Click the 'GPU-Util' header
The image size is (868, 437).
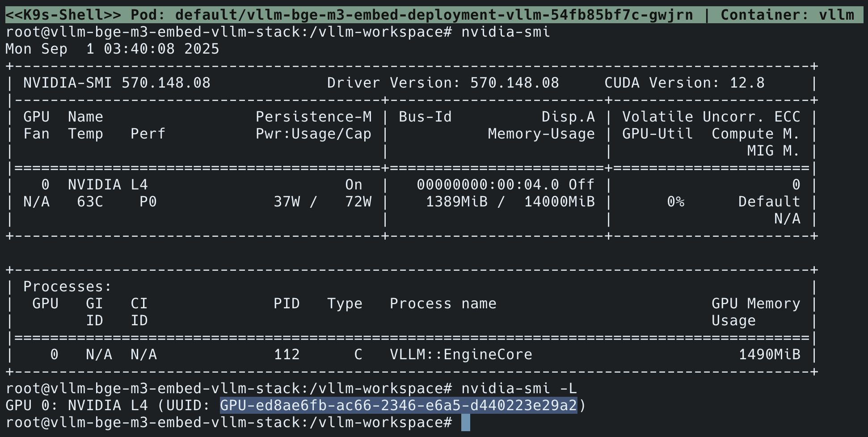[657, 134]
